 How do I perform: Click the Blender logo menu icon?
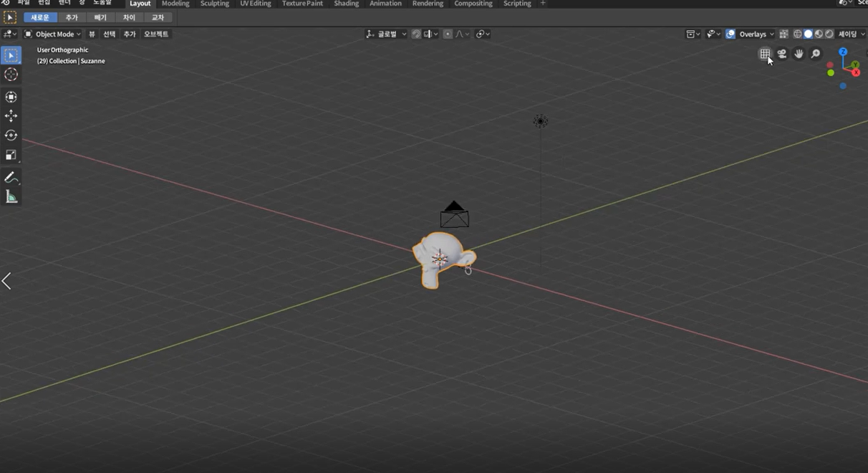pyautogui.click(x=5, y=3)
